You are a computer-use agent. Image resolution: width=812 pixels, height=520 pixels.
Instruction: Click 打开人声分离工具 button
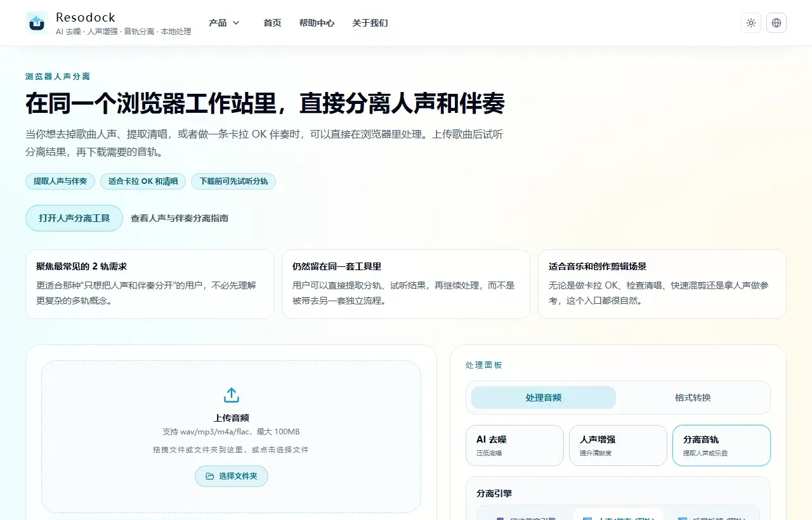tap(74, 218)
